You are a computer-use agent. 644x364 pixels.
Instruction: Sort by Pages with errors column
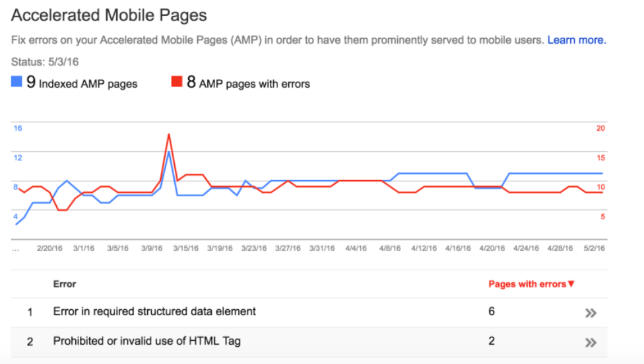(x=527, y=284)
